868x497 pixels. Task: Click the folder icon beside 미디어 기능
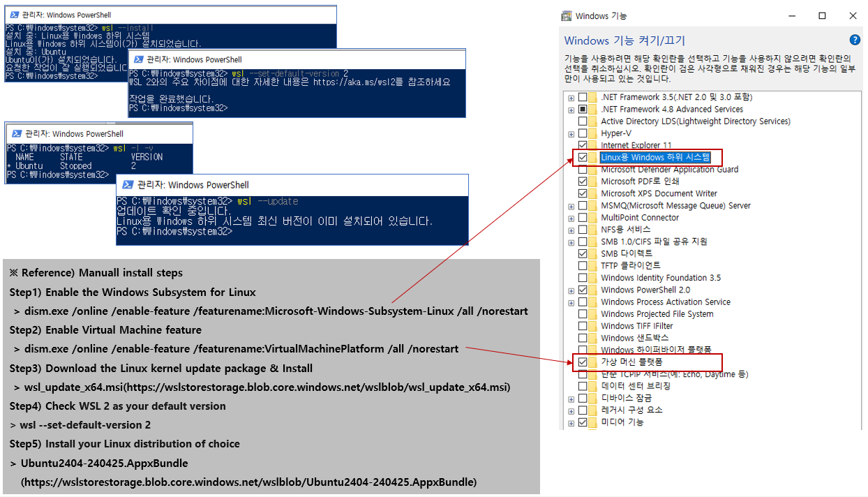point(593,422)
